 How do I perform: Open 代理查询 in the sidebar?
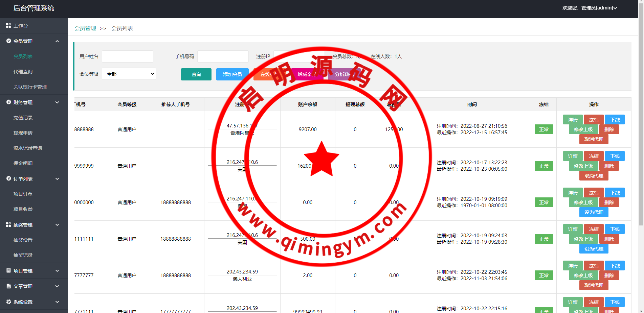[23, 72]
